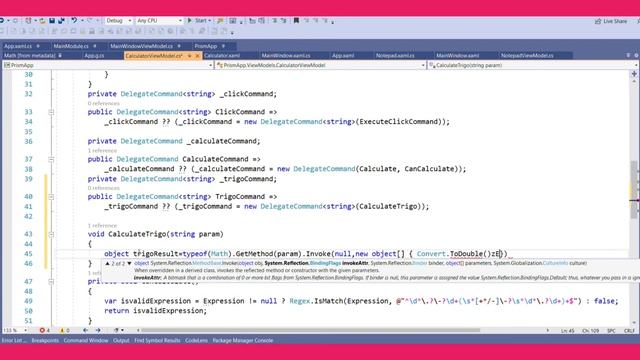640x360 pixels.
Task: Select next overload arrow in IntelliSense tooltip
Action: [129, 264]
